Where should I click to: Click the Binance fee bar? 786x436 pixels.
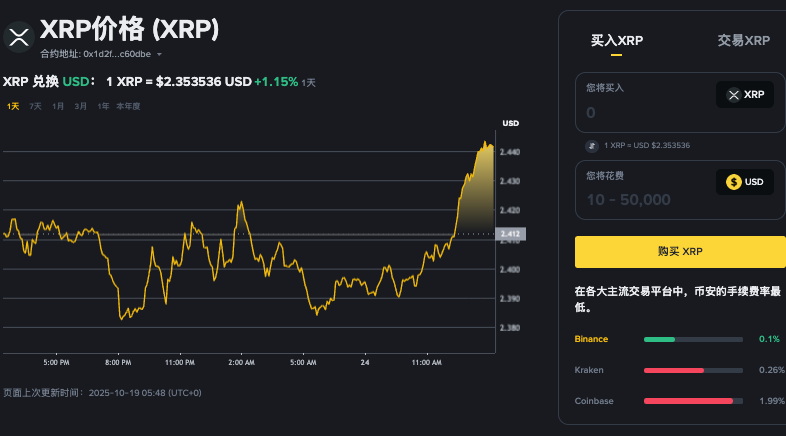(693, 339)
